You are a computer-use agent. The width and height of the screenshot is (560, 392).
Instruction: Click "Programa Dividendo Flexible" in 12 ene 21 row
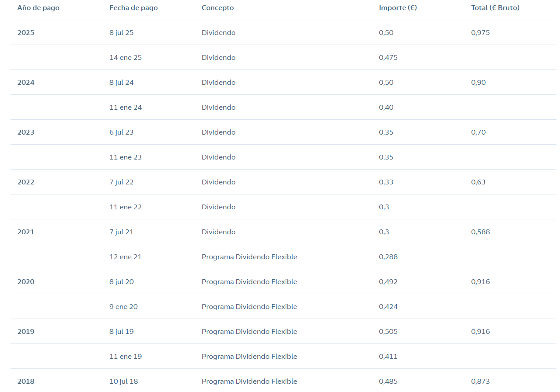tap(249, 257)
